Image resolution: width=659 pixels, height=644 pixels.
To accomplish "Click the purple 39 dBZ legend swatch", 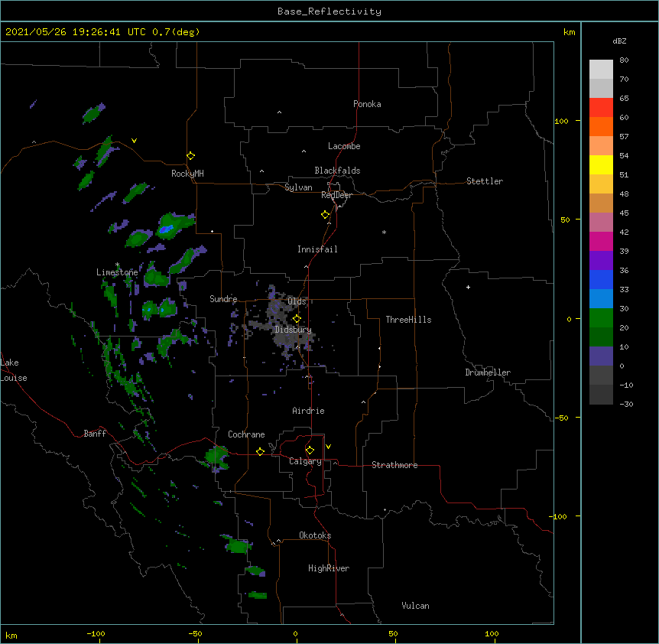I will pos(601,261).
